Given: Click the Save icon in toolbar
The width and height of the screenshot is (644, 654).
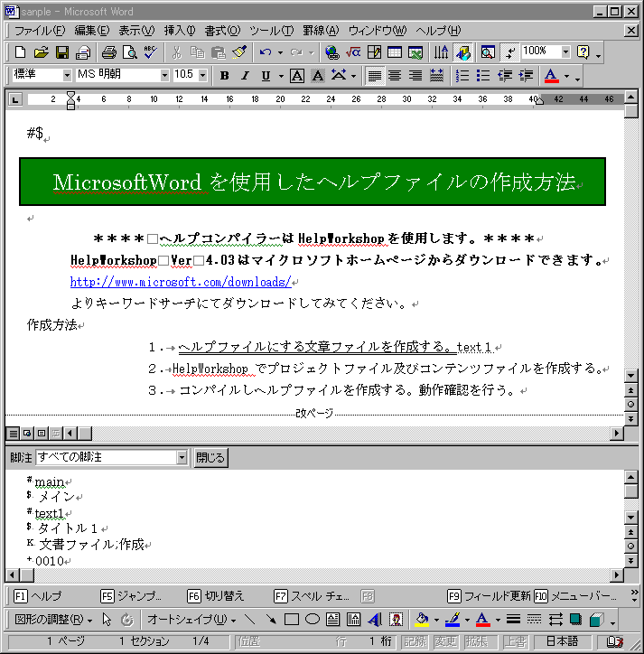Looking at the screenshot, I should click(62, 52).
